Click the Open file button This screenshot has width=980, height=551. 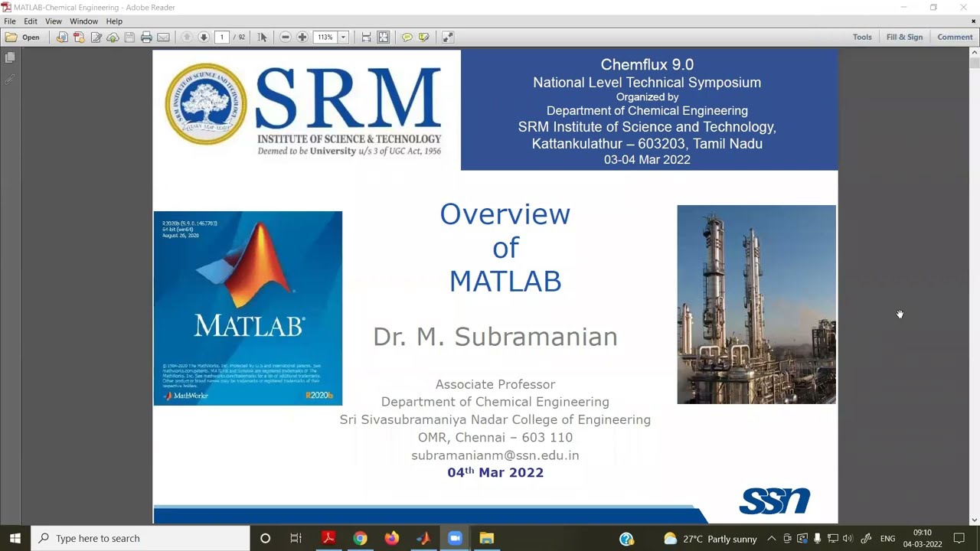point(22,37)
